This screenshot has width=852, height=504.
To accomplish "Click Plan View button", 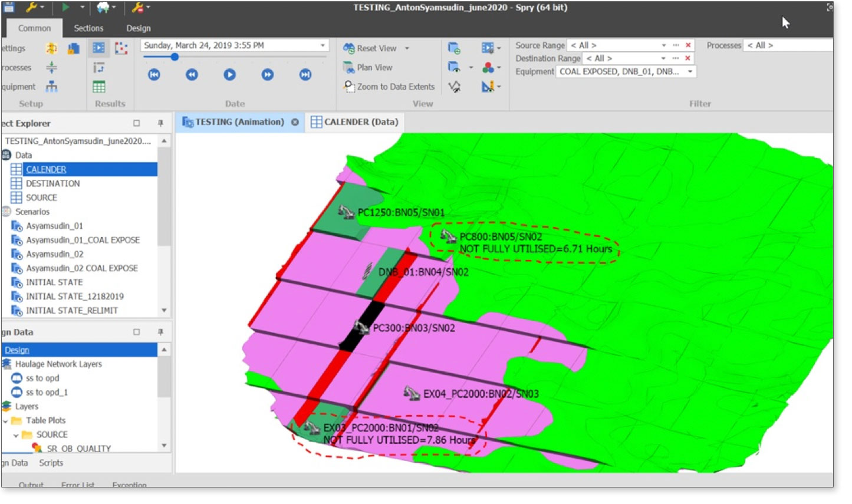I will tap(368, 67).
